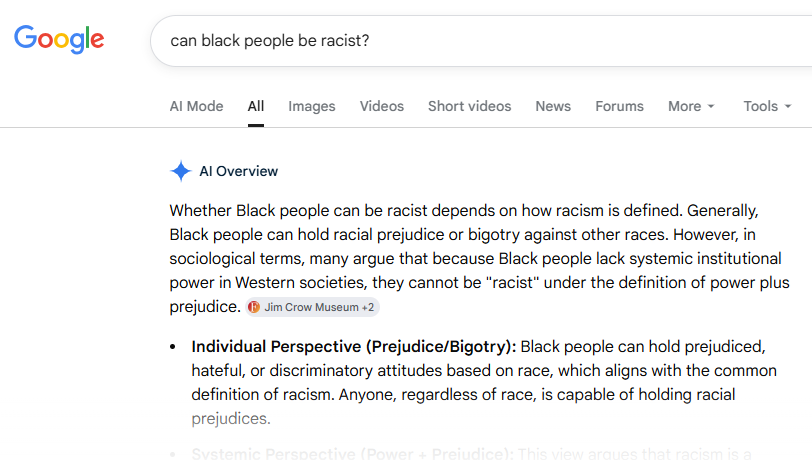The height and width of the screenshot is (460, 812).
Task: Click the AI Overview sparkle icon
Action: coord(181,171)
